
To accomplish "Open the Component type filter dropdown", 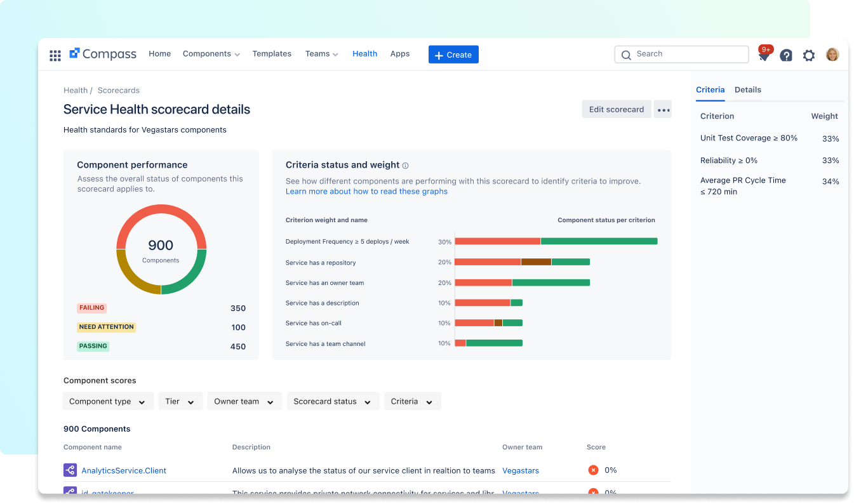I will 108,401.
